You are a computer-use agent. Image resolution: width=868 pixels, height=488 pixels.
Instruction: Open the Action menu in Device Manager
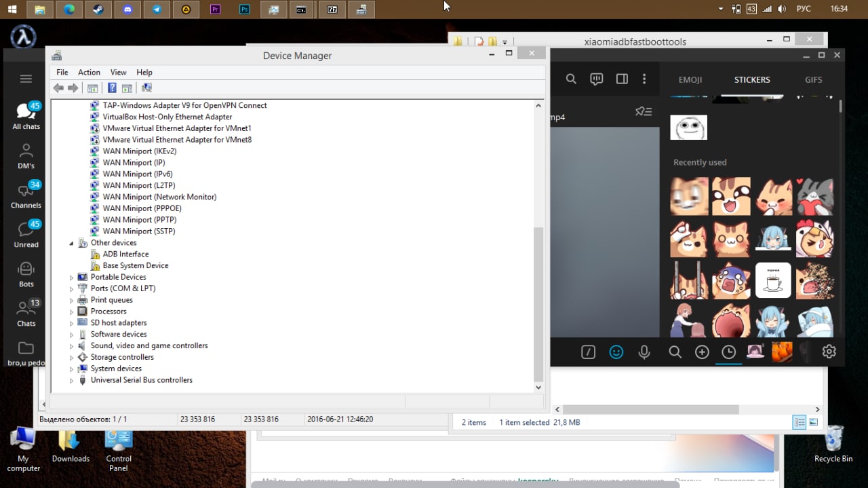89,72
